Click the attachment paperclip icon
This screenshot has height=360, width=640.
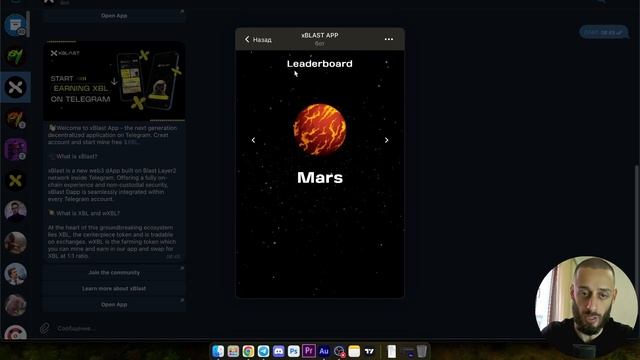coord(44,328)
